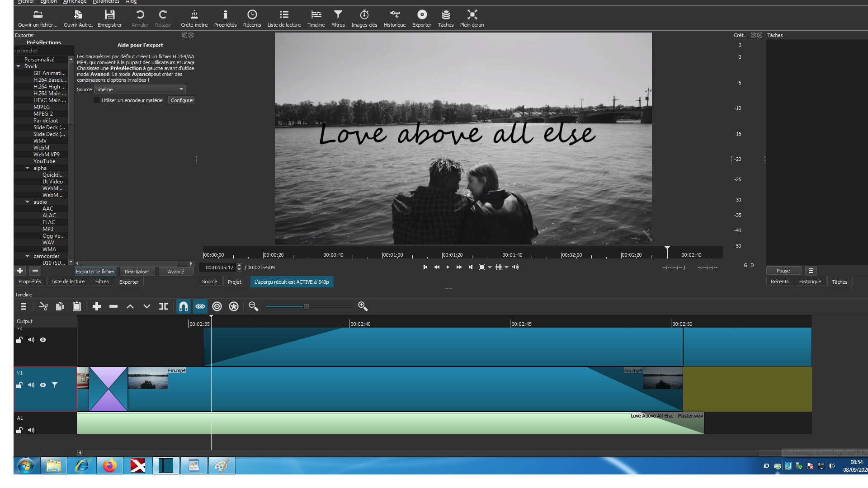Adjust the timeline zoom slider

(306, 307)
